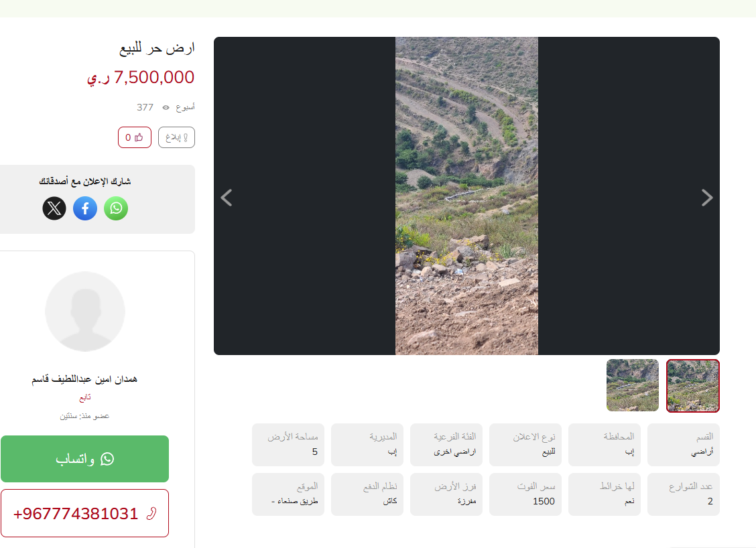Like the ad with thumbs-up button
Viewport: 756px width, 548px height.
[x=135, y=137]
